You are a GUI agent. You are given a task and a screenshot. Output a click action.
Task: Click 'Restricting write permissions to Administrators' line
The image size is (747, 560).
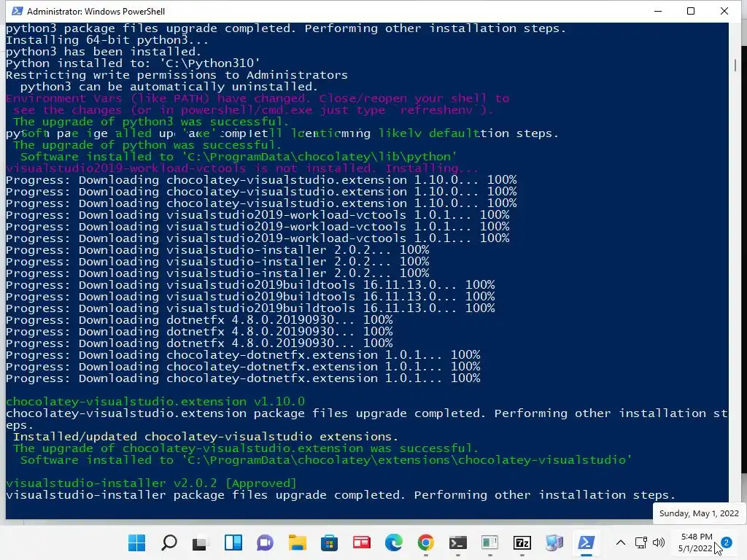click(x=177, y=75)
